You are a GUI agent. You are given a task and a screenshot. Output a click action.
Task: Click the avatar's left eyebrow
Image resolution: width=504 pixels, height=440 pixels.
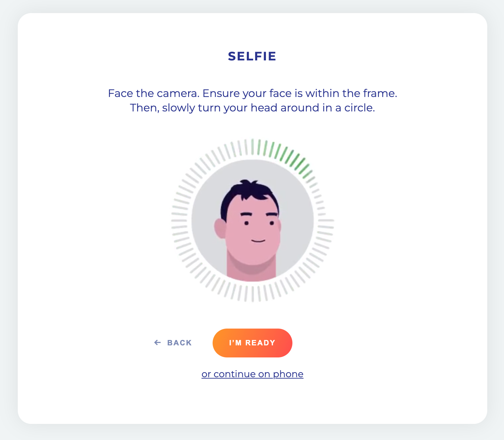246,214
